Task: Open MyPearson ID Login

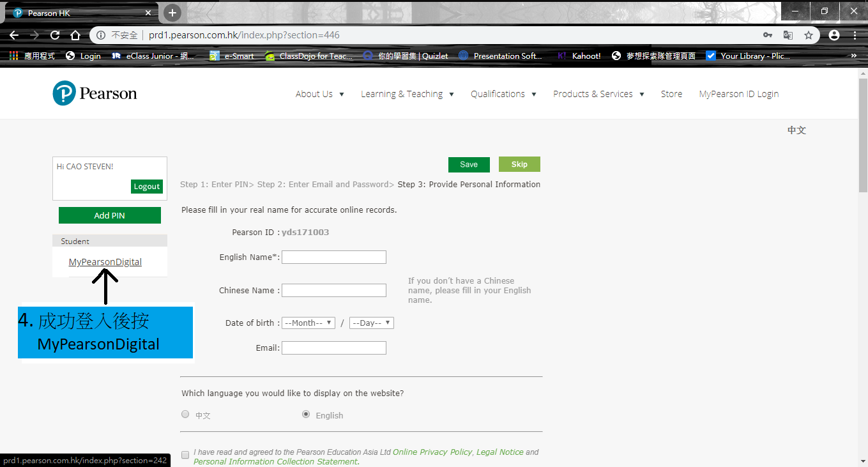Action: (x=739, y=94)
